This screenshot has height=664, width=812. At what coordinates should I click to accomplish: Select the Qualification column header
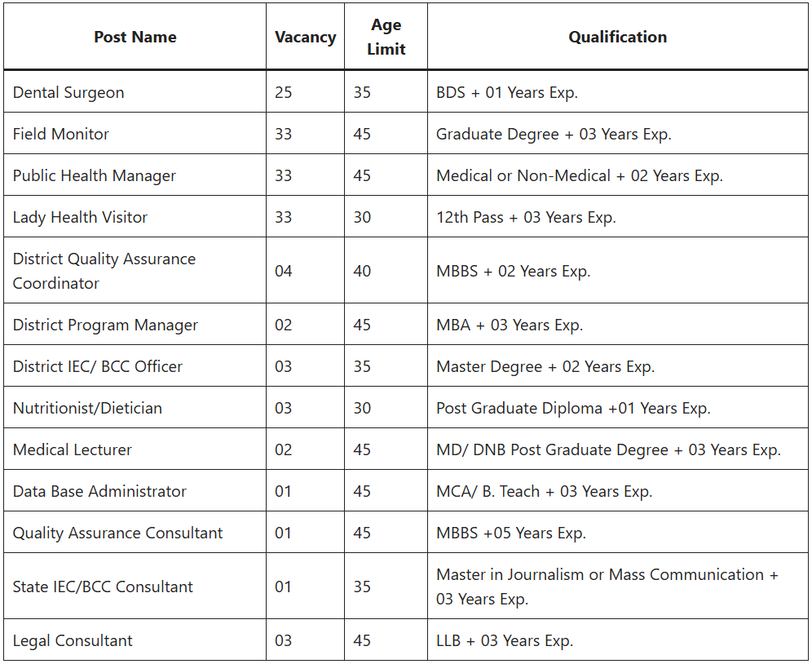point(617,37)
